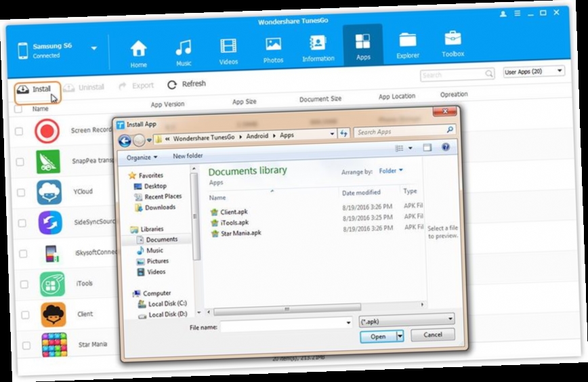The width and height of the screenshot is (588, 382).
Task: Click the Forward arrow in Install App dialog
Action: 139,140
